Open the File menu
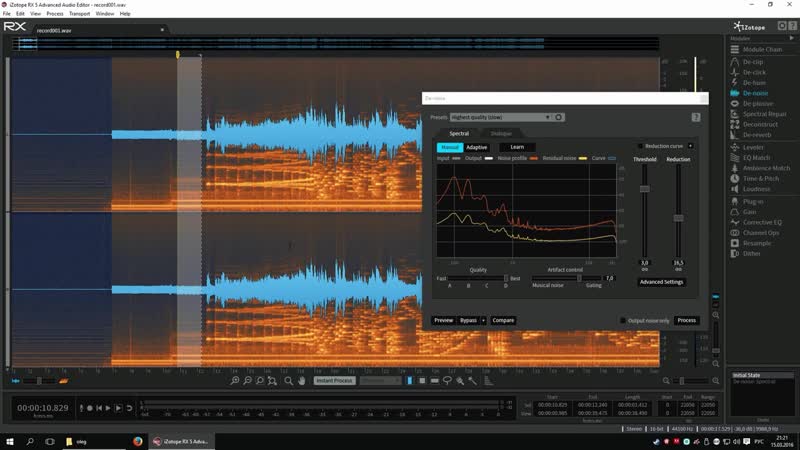Viewport: 800px width, 450px height. [7, 14]
